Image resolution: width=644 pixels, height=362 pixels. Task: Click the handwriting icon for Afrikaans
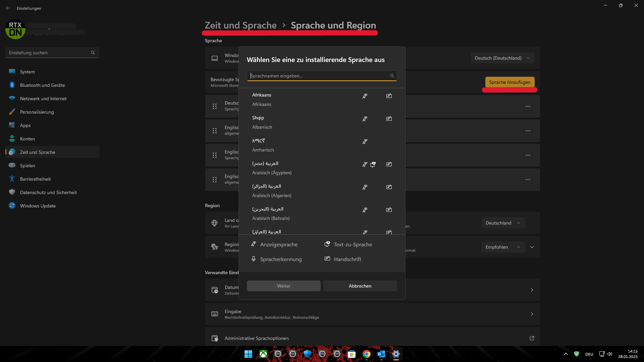(389, 96)
